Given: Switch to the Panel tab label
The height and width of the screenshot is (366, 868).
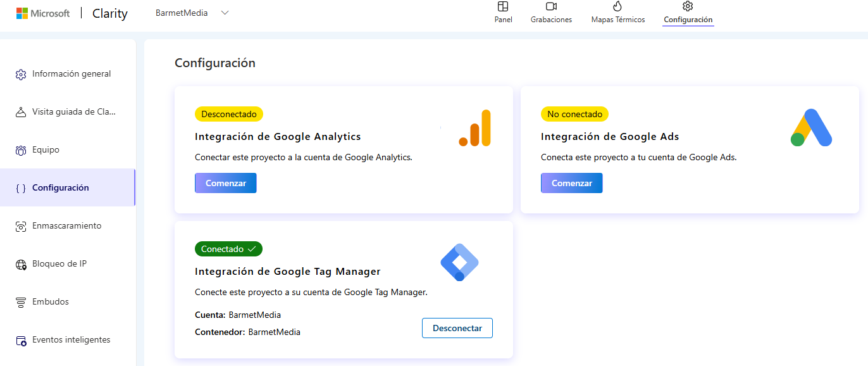Looking at the screenshot, I should (x=504, y=20).
